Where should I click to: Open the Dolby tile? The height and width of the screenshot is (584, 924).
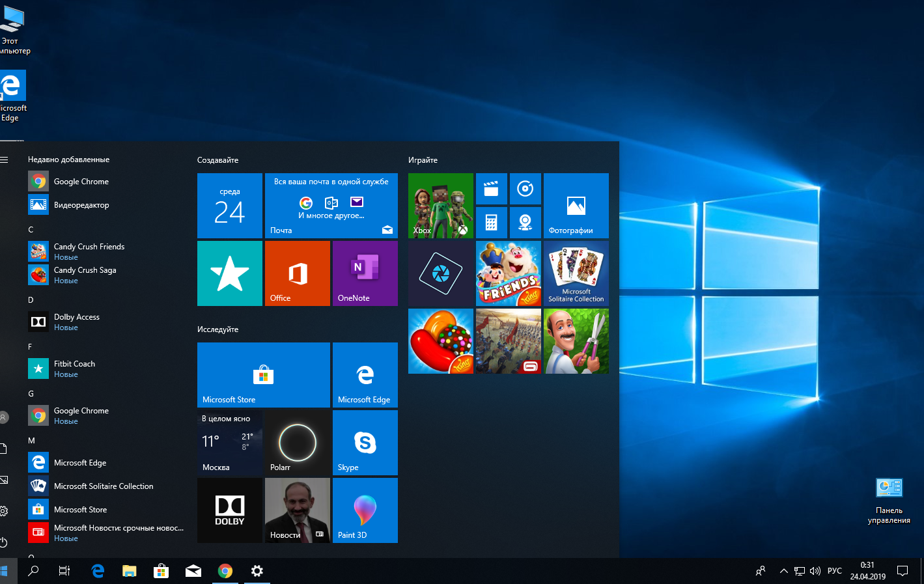pos(230,510)
